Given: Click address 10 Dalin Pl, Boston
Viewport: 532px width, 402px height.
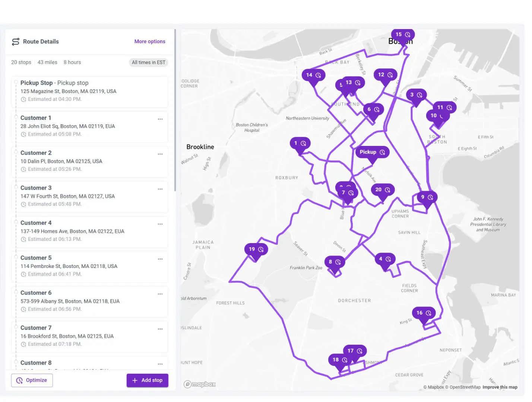Looking at the screenshot, I should pyautogui.click(x=61, y=162).
